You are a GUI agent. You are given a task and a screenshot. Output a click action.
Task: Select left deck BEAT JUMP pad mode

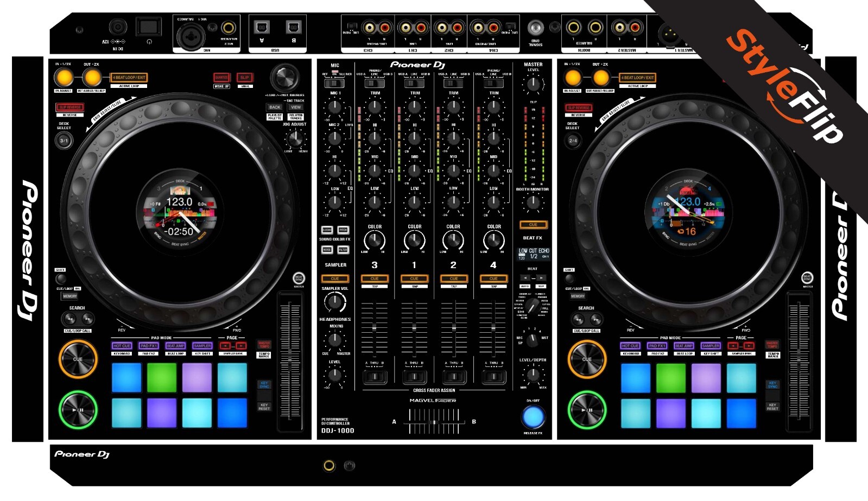(175, 346)
